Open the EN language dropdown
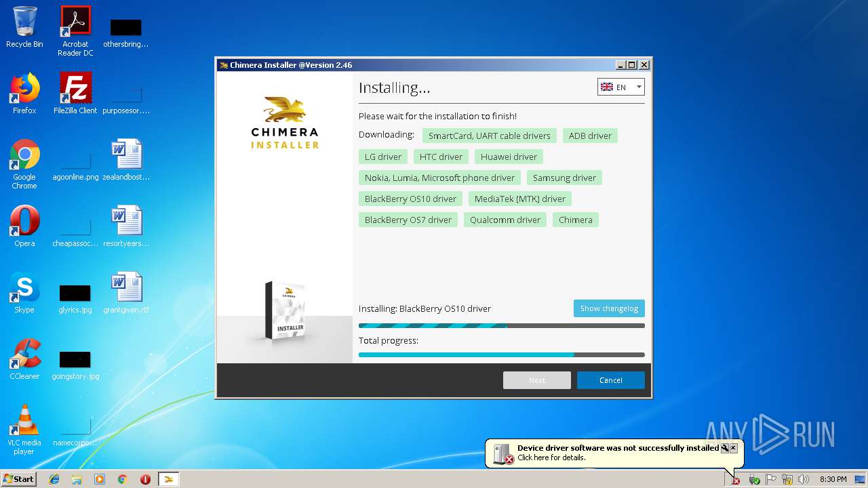This screenshot has width=868, height=488. [x=620, y=87]
